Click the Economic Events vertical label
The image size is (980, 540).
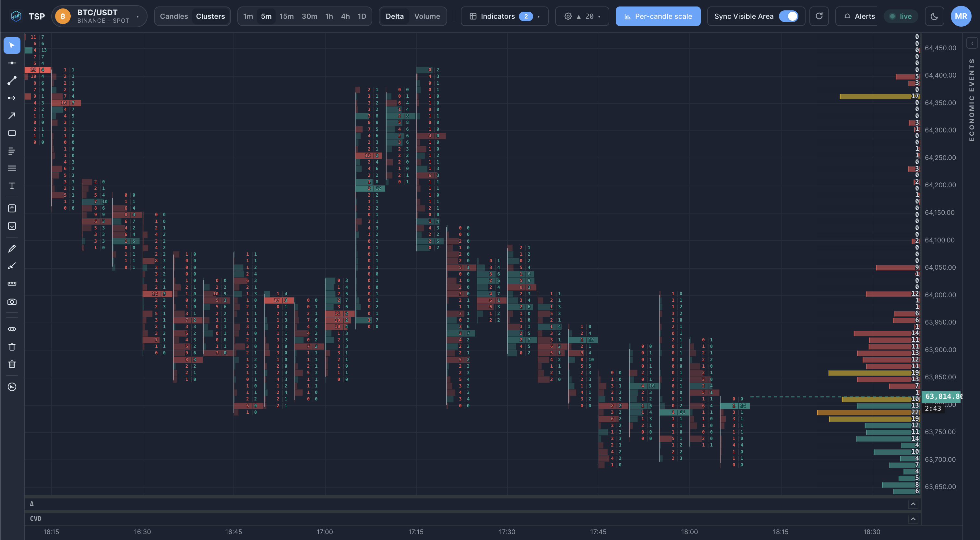coord(972,100)
